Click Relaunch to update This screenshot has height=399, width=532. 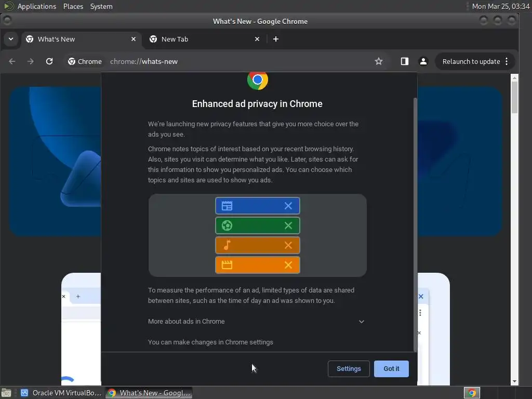[471, 61]
